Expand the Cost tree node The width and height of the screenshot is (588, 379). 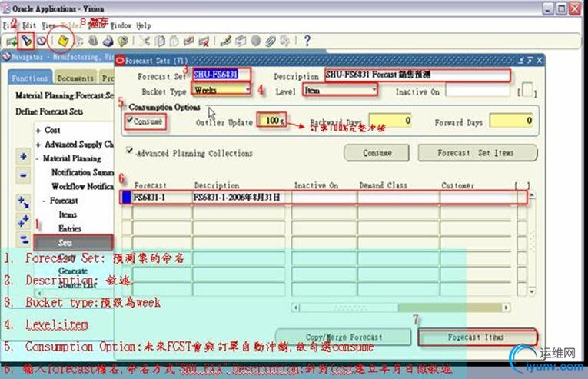click(x=38, y=131)
